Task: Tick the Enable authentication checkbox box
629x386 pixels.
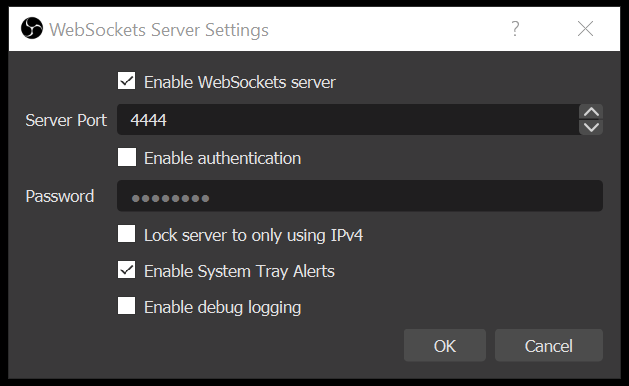Action: pyautogui.click(x=126, y=157)
